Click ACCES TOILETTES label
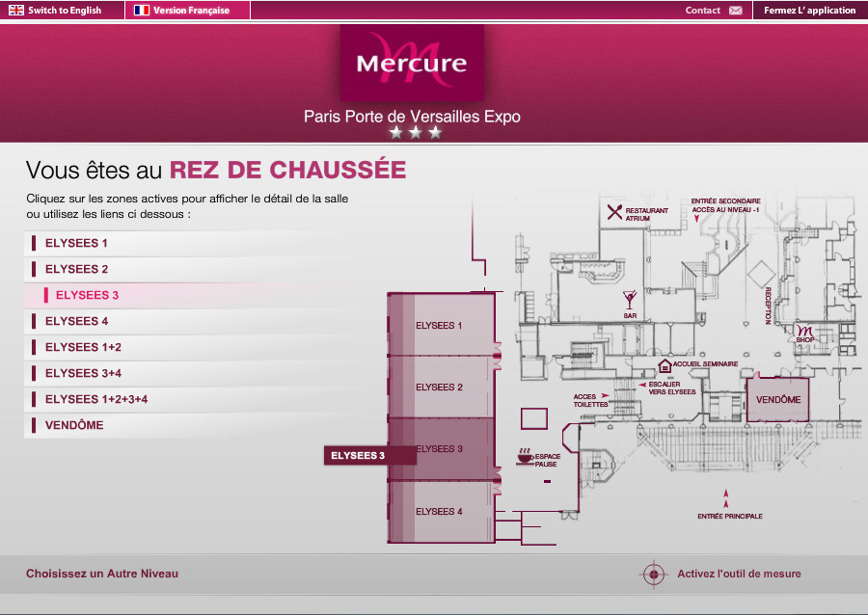This screenshot has width=868, height=615. pos(590,400)
